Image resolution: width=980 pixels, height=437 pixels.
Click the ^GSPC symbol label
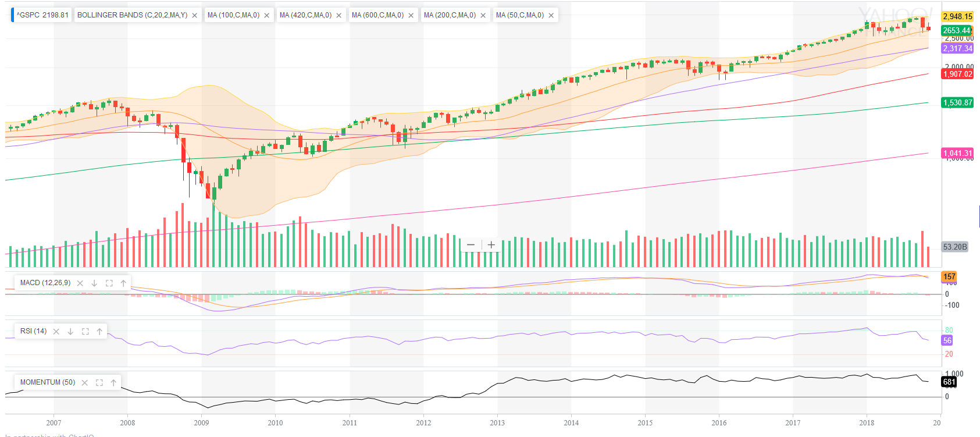(x=42, y=15)
